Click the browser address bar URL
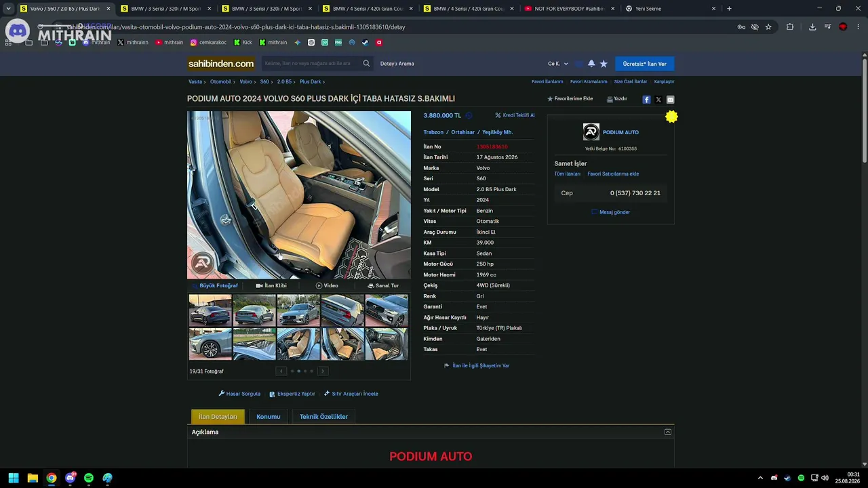The image size is (868, 488). (x=236, y=27)
